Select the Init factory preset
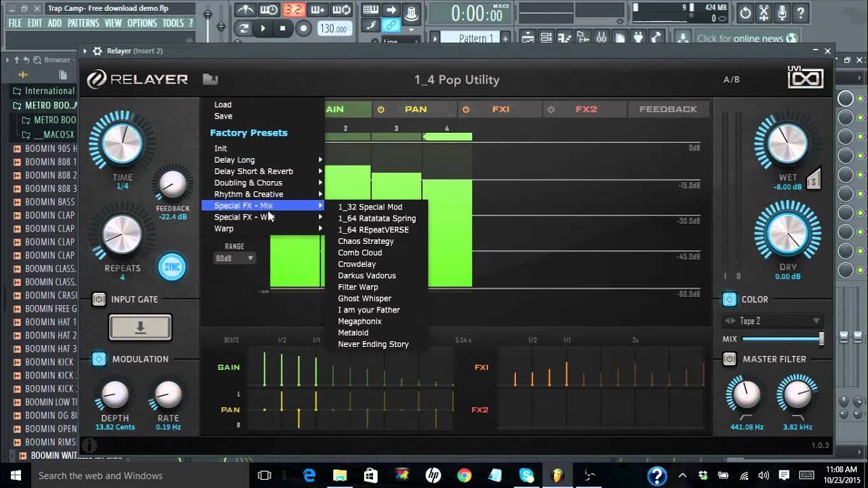The height and width of the screenshot is (488, 868). point(221,148)
